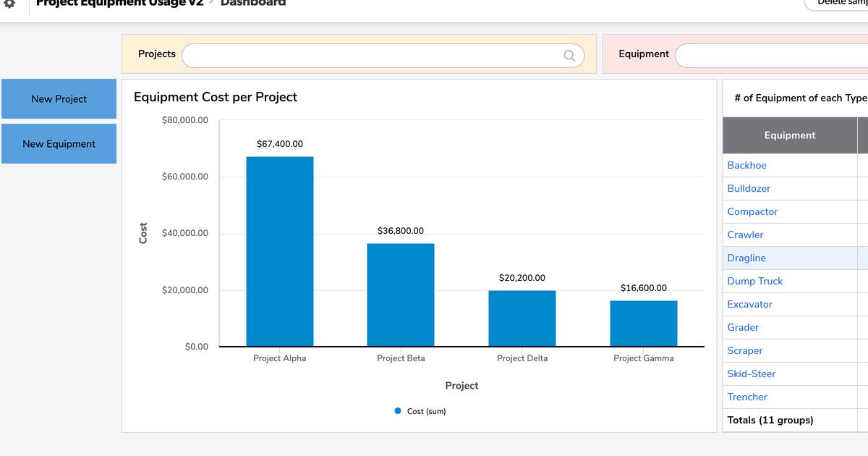Screen dimensions: 868x456
Task: Click the Project Beta bar
Action: point(401,295)
